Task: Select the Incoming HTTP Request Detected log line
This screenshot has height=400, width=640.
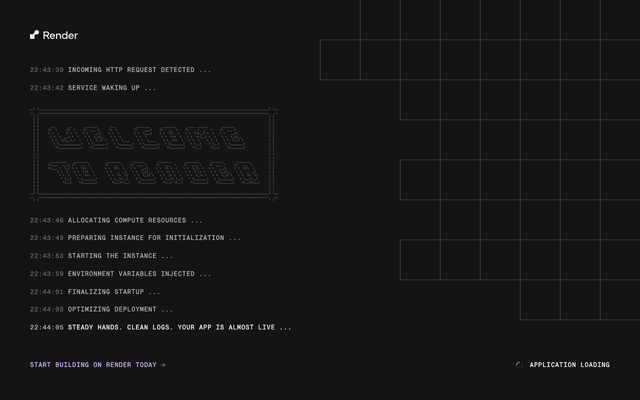Action: [x=120, y=70]
